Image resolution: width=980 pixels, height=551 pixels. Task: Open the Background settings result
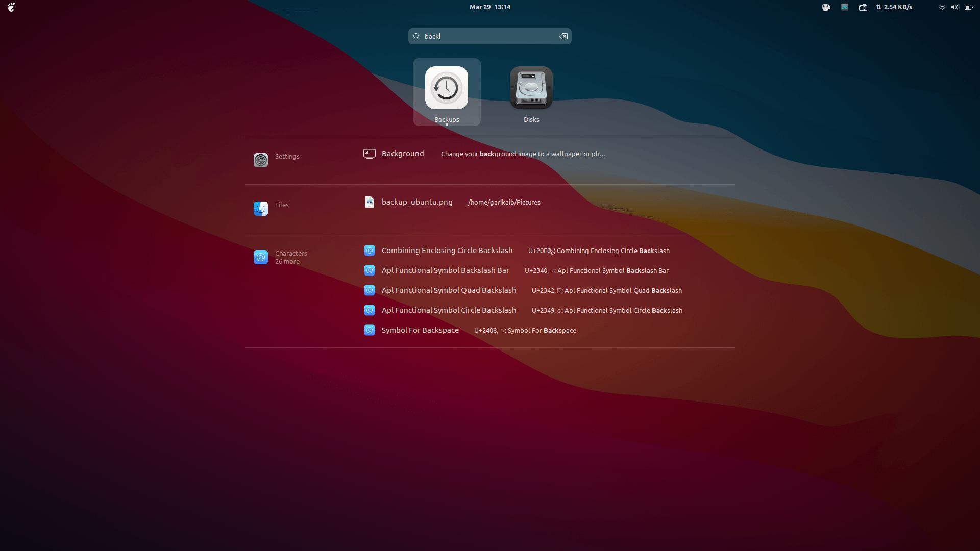(x=403, y=154)
